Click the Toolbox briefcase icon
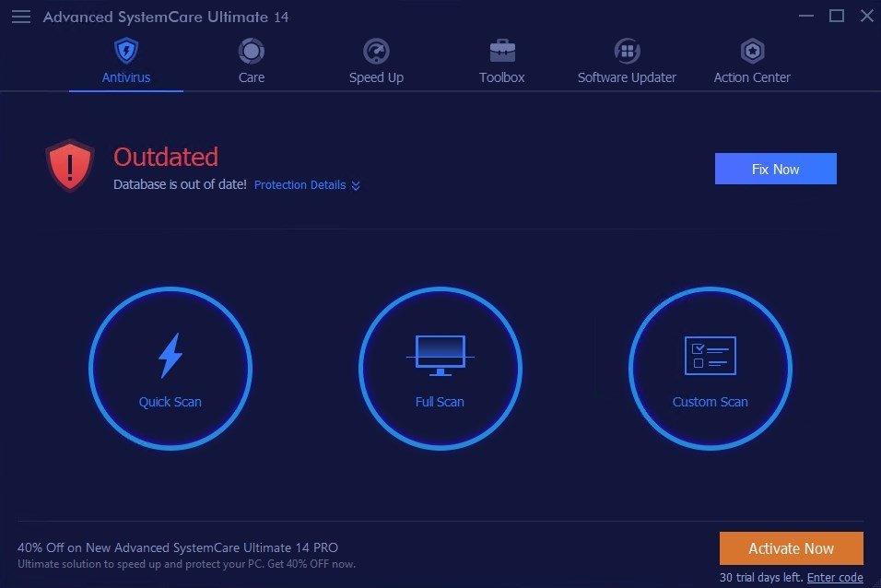Viewport: 881px width, 588px height. click(501, 52)
